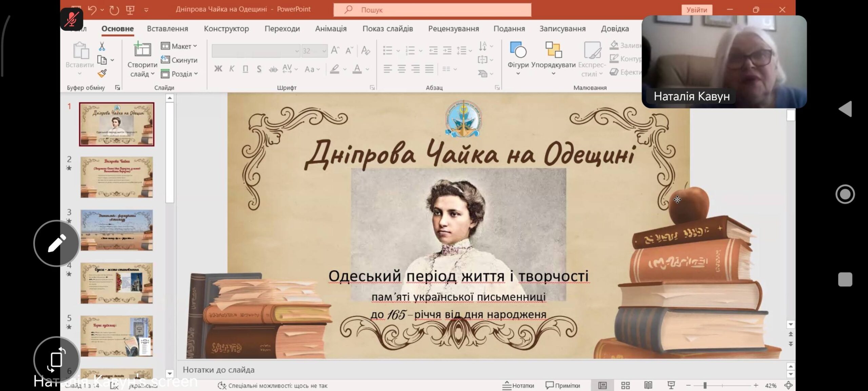This screenshot has width=868, height=391.
Task: Switch to Reading view icon
Action: click(x=648, y=385)
